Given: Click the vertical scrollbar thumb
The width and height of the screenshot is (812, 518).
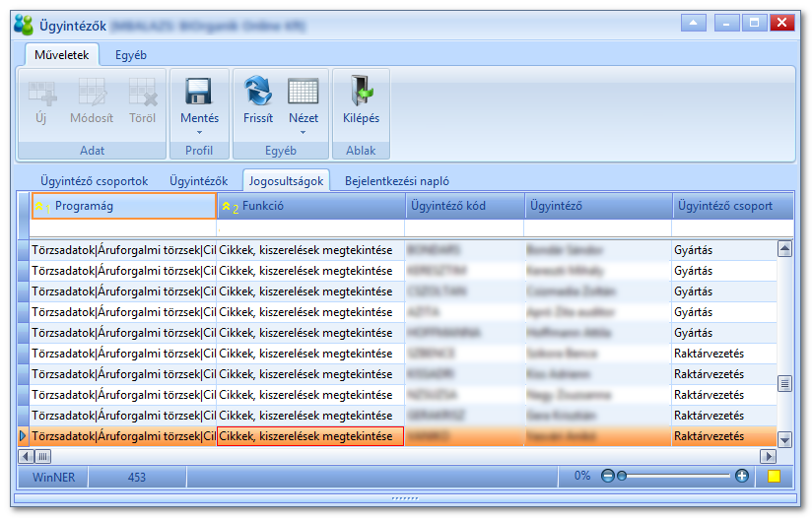Looking at the screenshot, I should pyautogui.click(x=784, y=383).
